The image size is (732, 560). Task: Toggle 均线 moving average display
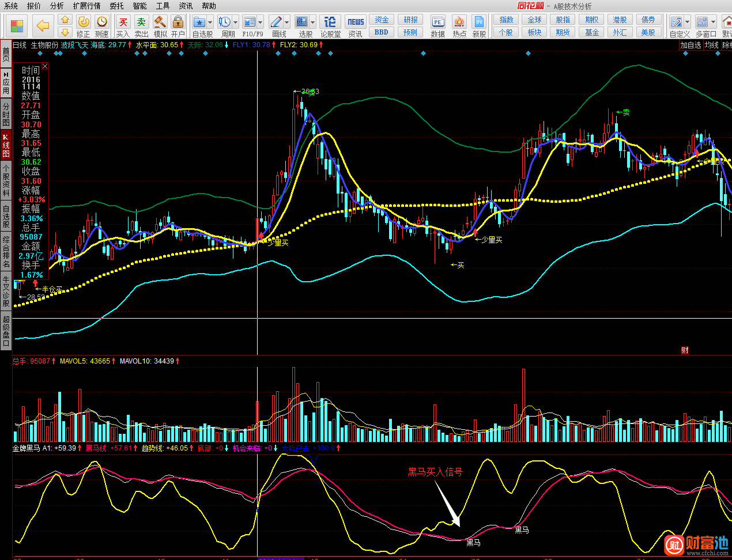point(712,45)
